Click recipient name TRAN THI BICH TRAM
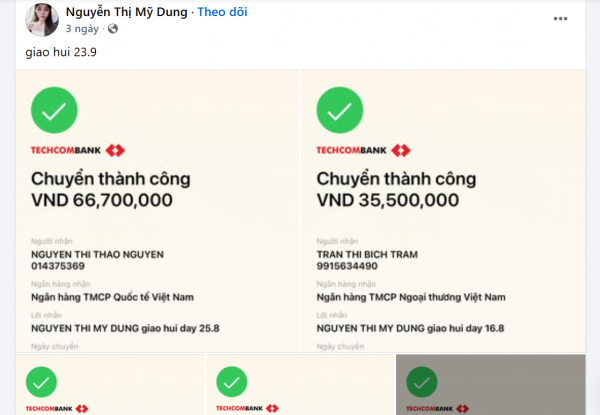This screenshot has width=600, height=415. (x=367, y=255)
